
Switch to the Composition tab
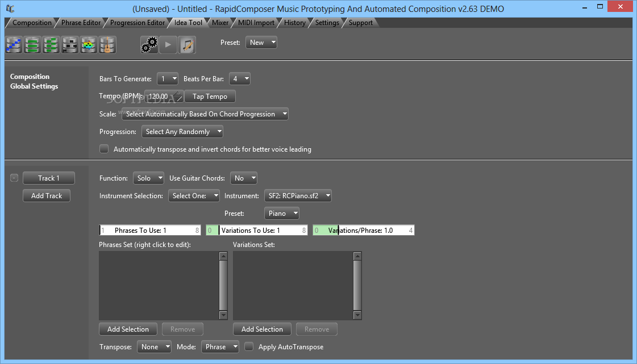[32, 23]
